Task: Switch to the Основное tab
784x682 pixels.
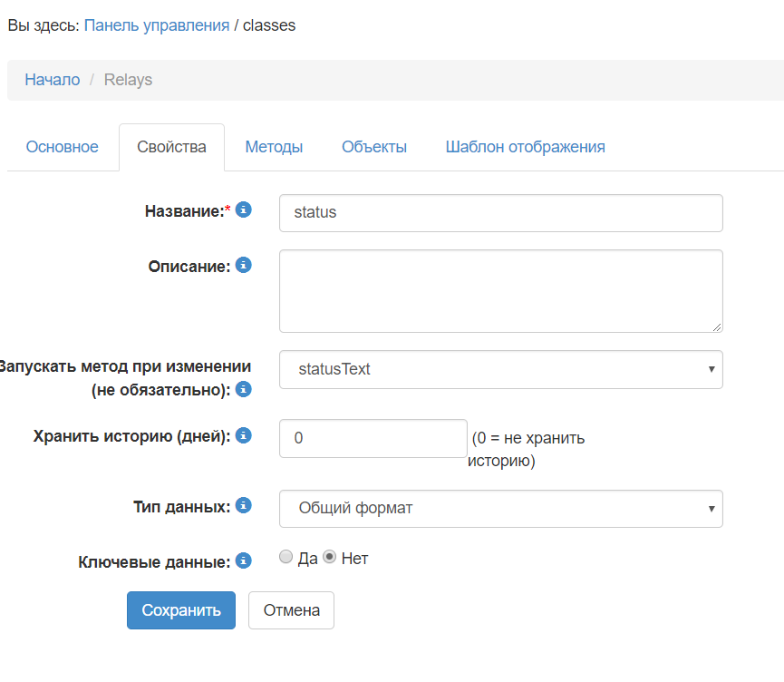Action: pyautogui.click(x=62, y=147)
